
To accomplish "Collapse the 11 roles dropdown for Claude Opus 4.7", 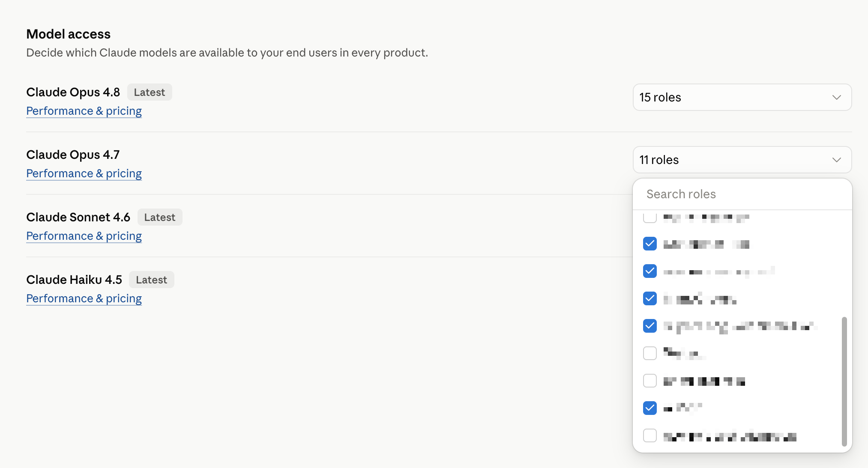I will click(742, 160).
